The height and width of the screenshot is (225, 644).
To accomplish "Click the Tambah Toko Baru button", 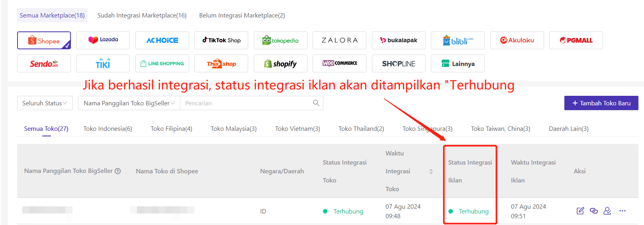I will click(601, 103).
